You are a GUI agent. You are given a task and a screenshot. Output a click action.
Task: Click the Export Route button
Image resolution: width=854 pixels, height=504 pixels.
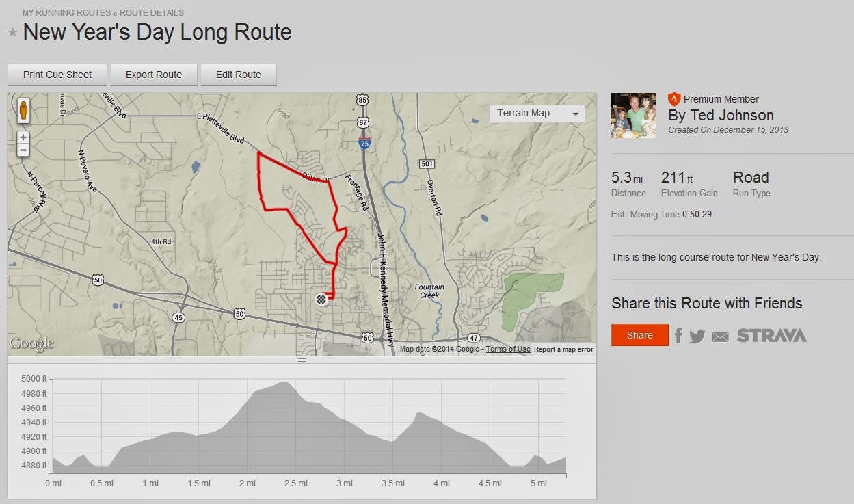tap(154, 75)
